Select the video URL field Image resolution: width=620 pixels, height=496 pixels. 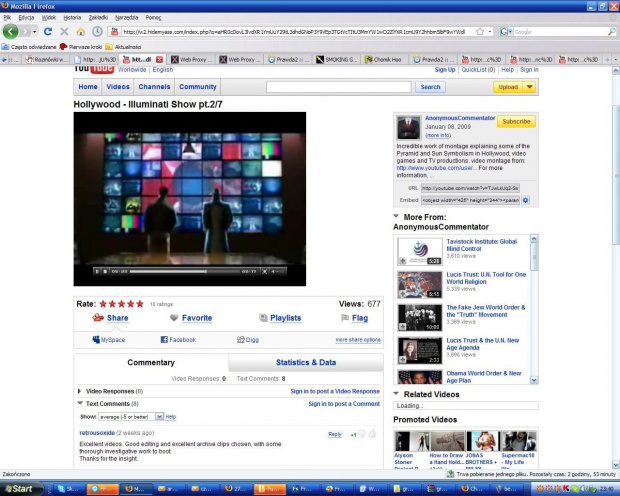point(470,188)
